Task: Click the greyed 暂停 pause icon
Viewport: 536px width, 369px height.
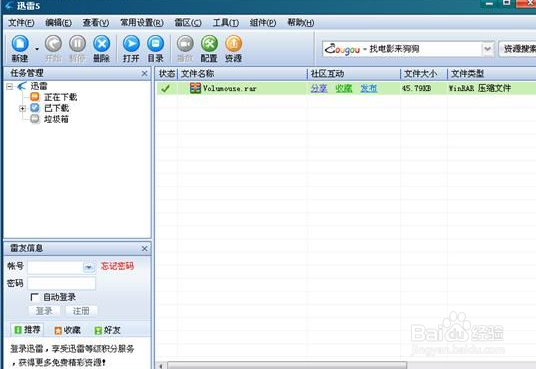Action: click(78, 44)
